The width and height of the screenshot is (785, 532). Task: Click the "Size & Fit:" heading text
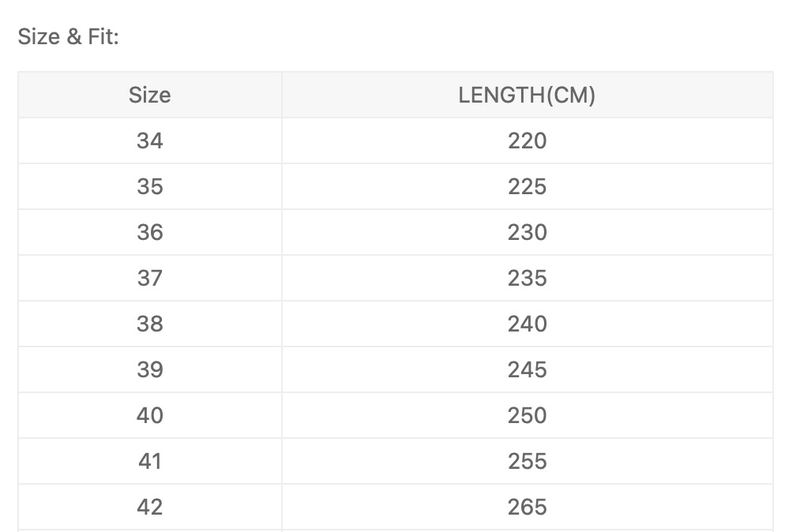68,36
